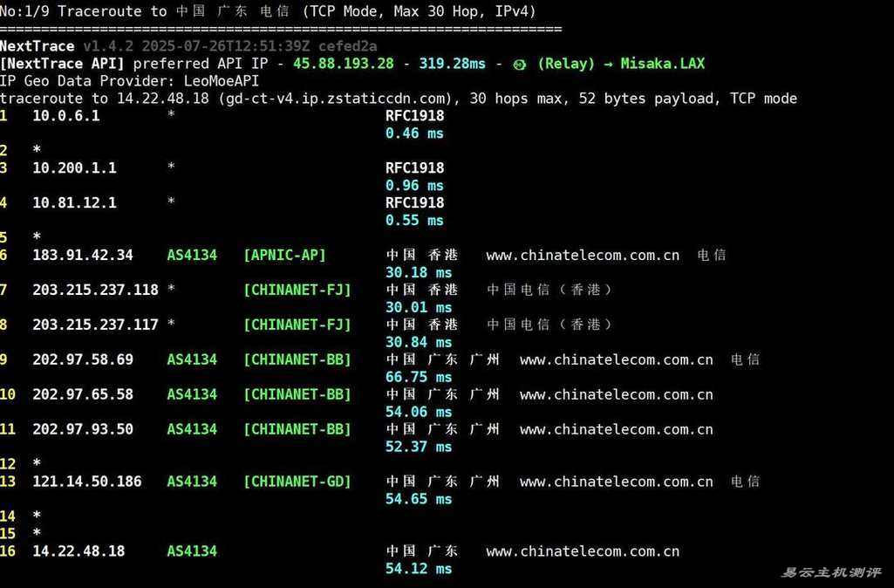The image size is (894, 588).
Task: Click www.chinatelecom.com.cn on the hop 16 row
Action: [x=583, y=551]
